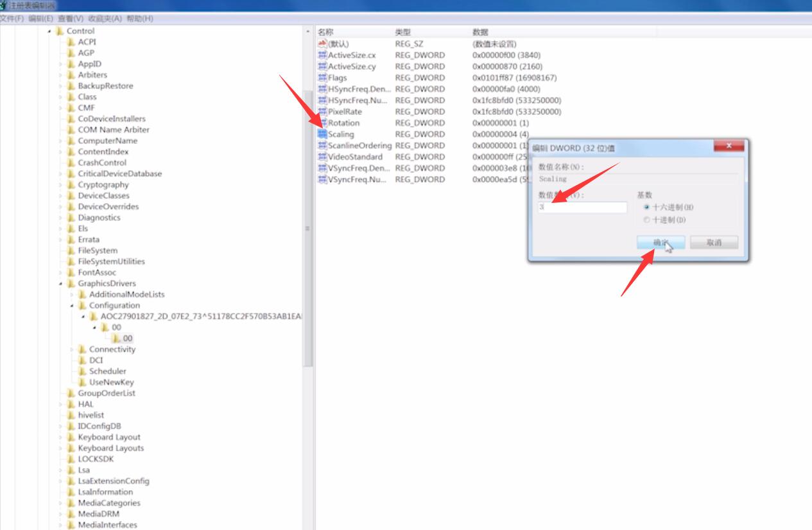Open the 帮助(H) menu
Image resolution: width=812 pixels, height=530 pixels.
[139, 19]
